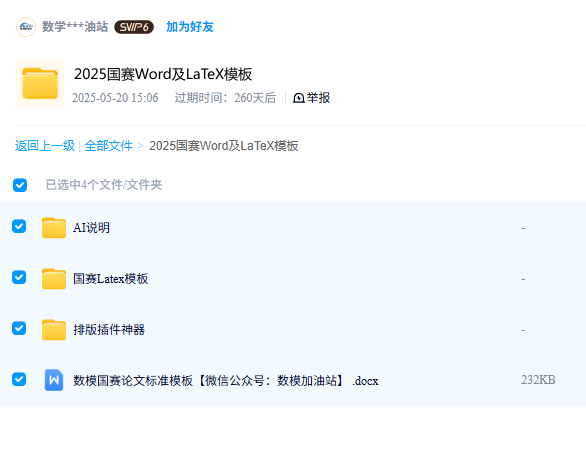Open the 国赛Latex模板 folder icon
The height and width of the screenshot is (475, 586).
(54, 279)
